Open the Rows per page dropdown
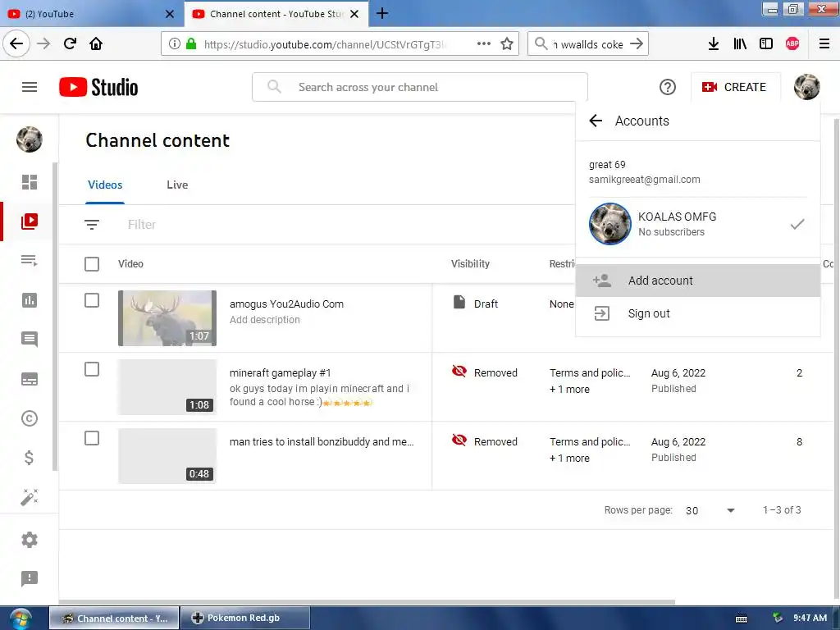The height and width of the screenshot is (630, 840). pyautogui.click(x=710, y=510)
